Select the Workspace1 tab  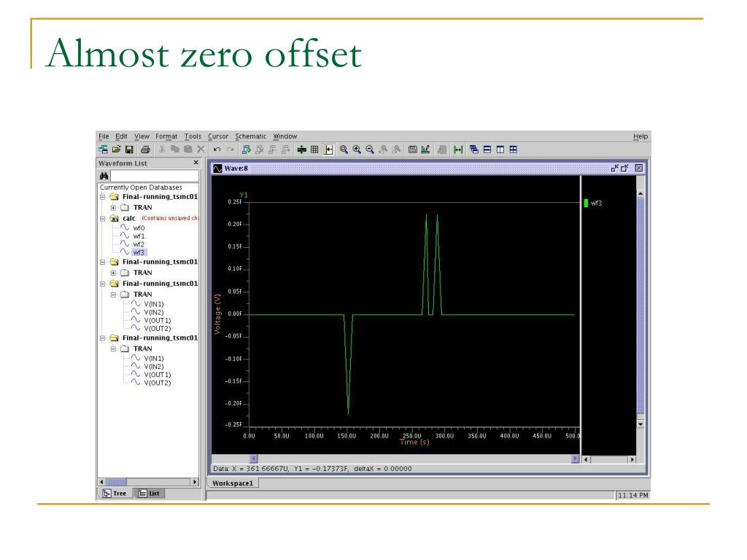click(x=233, y=483)
